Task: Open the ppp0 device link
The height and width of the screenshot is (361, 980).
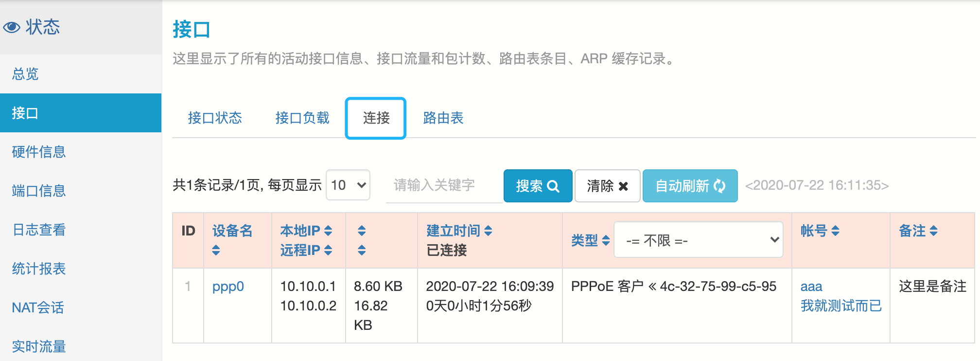Action: pyautogui.click(x=228, y=287)
